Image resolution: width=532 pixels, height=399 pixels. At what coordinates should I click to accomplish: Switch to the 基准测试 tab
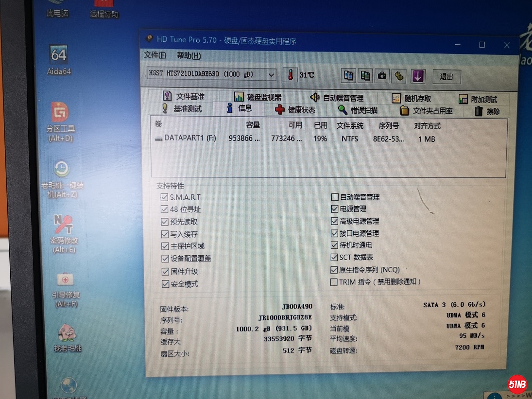(182, 109)
